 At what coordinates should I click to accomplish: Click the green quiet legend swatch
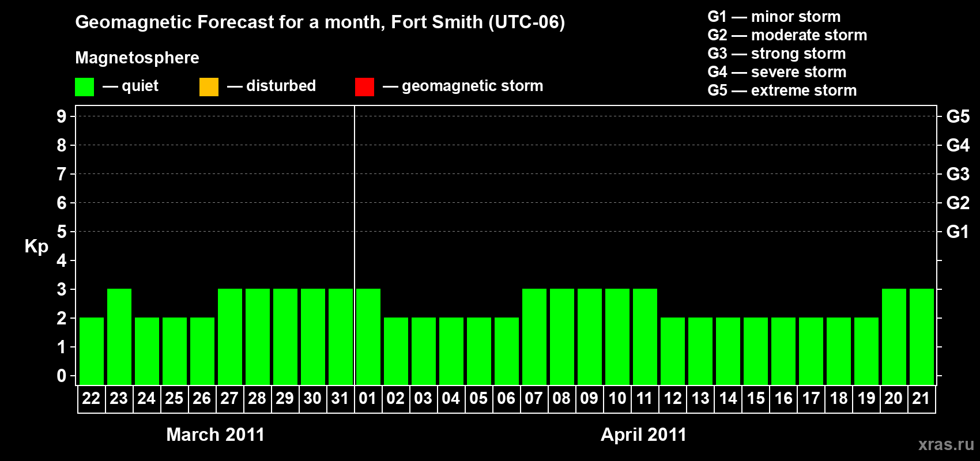84,87
